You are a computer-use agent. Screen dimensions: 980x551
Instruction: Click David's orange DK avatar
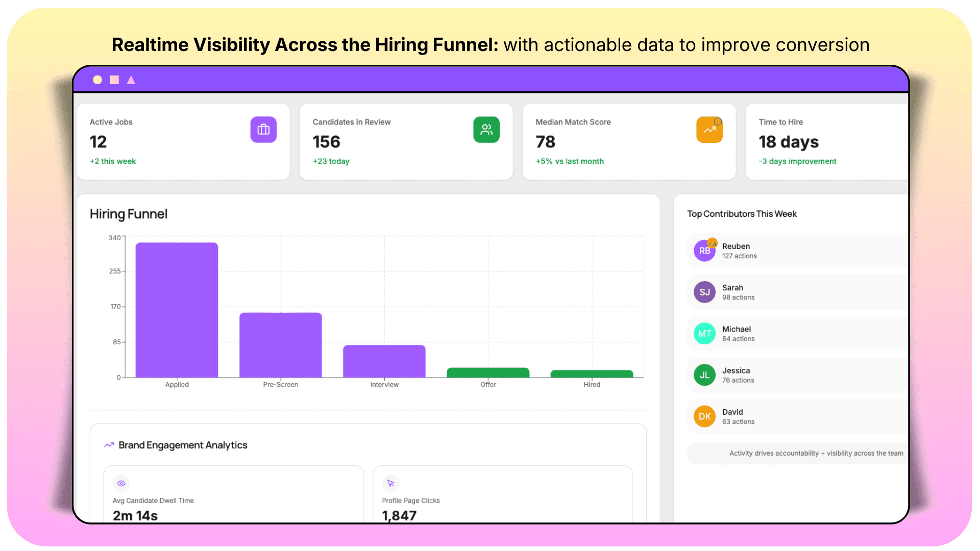point(704,416)
